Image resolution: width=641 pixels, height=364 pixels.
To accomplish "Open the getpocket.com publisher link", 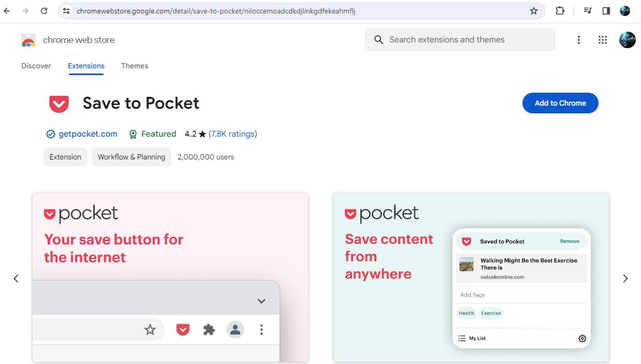I will coord(88,134).
